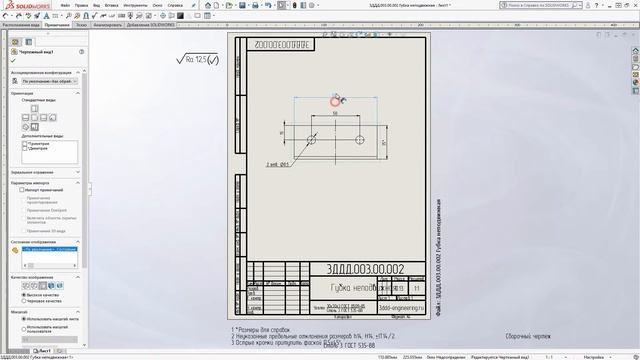Click the Center Mark tool icon
This screenshot has height=360, width=640.
pos(162,16)
